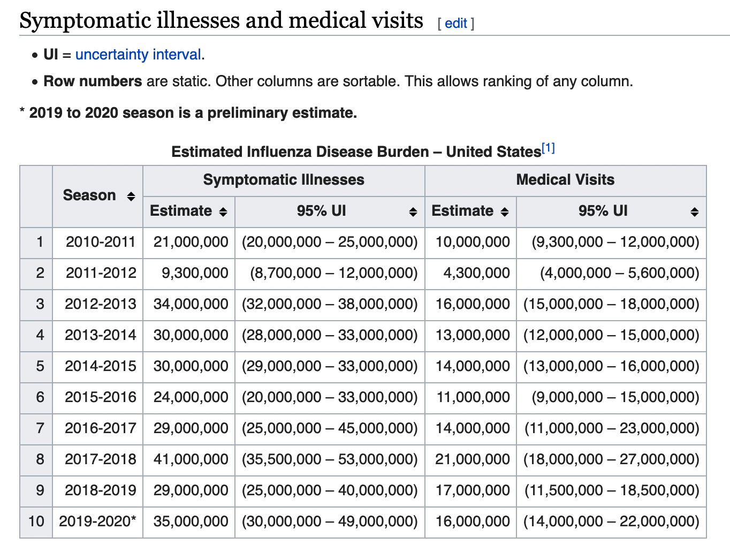
Task: Click the Season column sort arrows
Action: [x=131, y=196]
